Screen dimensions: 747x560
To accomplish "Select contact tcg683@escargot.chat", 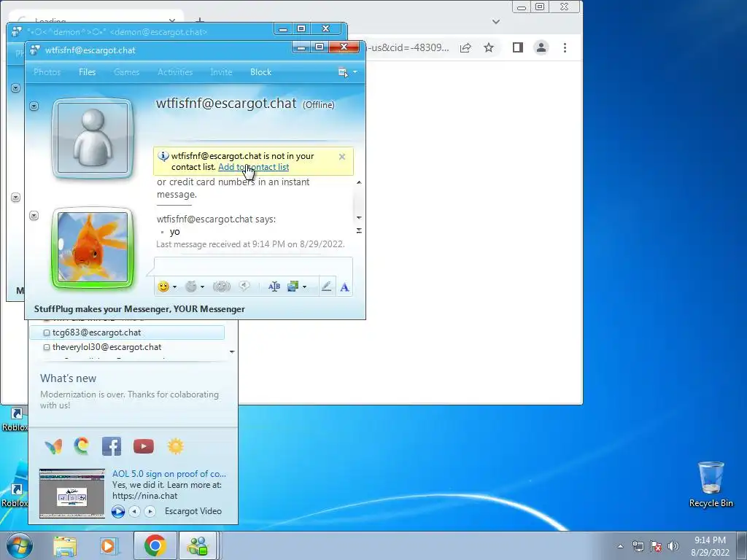I will 127,332.
